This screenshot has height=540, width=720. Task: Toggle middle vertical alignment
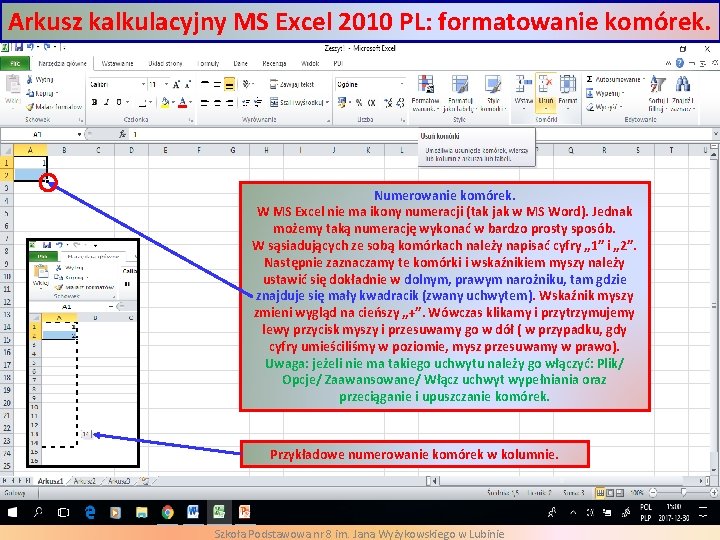click(x=217, y=84)
